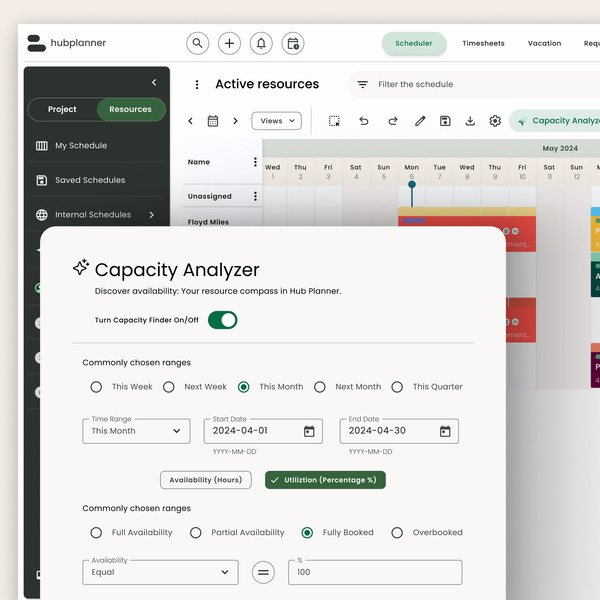Select Availability (Hours) button
This screenshot has height=600, width=600.
tap(206, 480)
